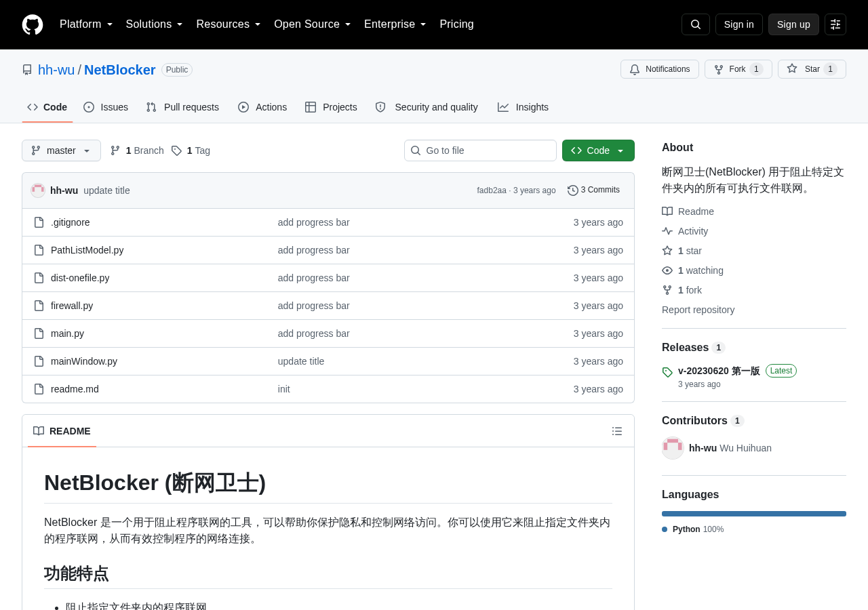Open the PathListModel.py file
The image size is (868, 610).
pos(87,250)
